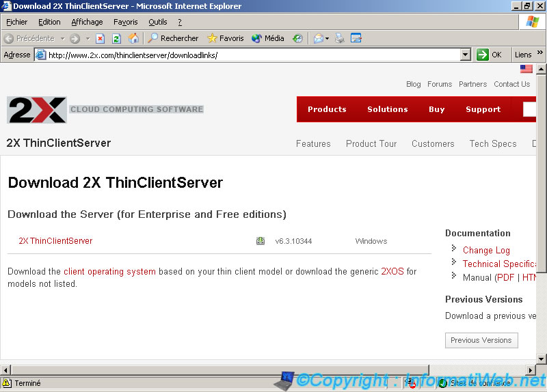Refresh the page with green arrows icon
This screenshot has height=392, width=547.
[x=116, y=38]
